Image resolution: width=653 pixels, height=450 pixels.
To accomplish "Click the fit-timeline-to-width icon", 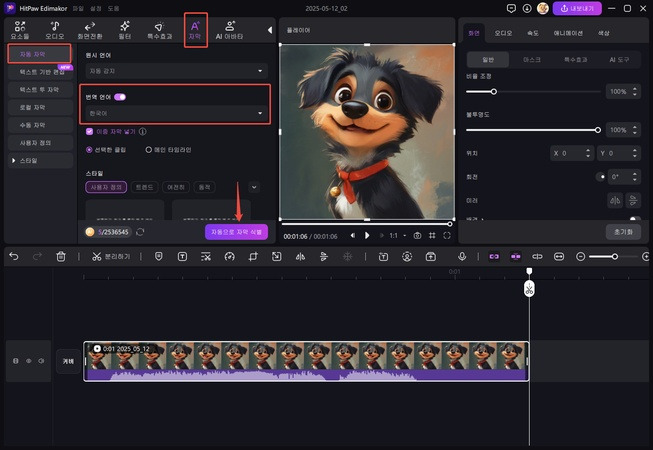I will [559, 256].
